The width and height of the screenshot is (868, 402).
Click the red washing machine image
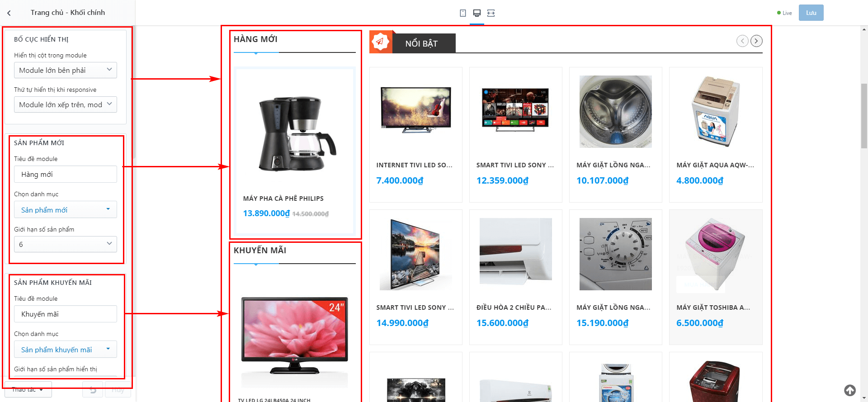716,381
